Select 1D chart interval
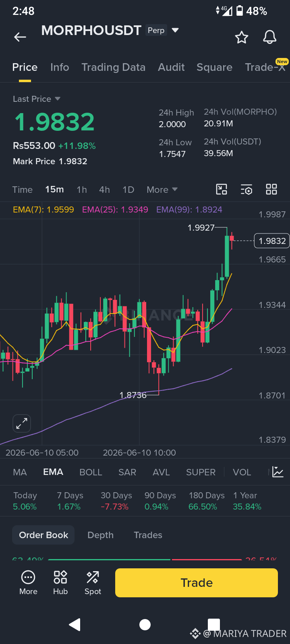Image resolution: width=290 pixels, height=644 pixels. (x=128, y=190)
